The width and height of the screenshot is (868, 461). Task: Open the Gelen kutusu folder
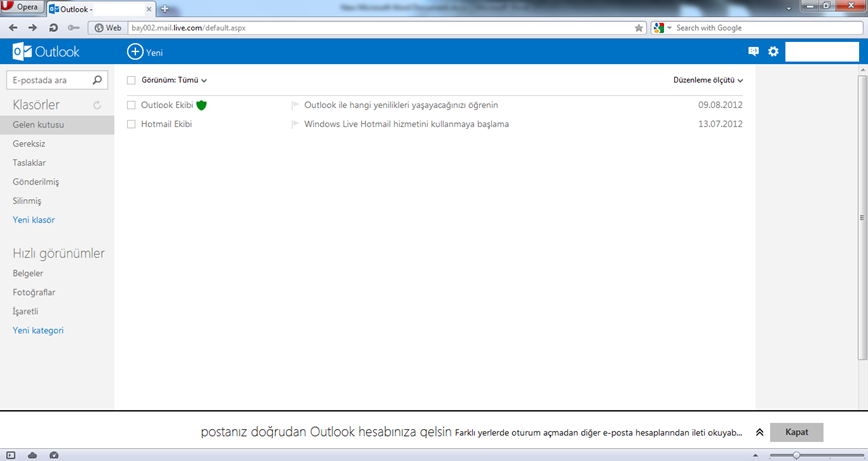(57, 125)
